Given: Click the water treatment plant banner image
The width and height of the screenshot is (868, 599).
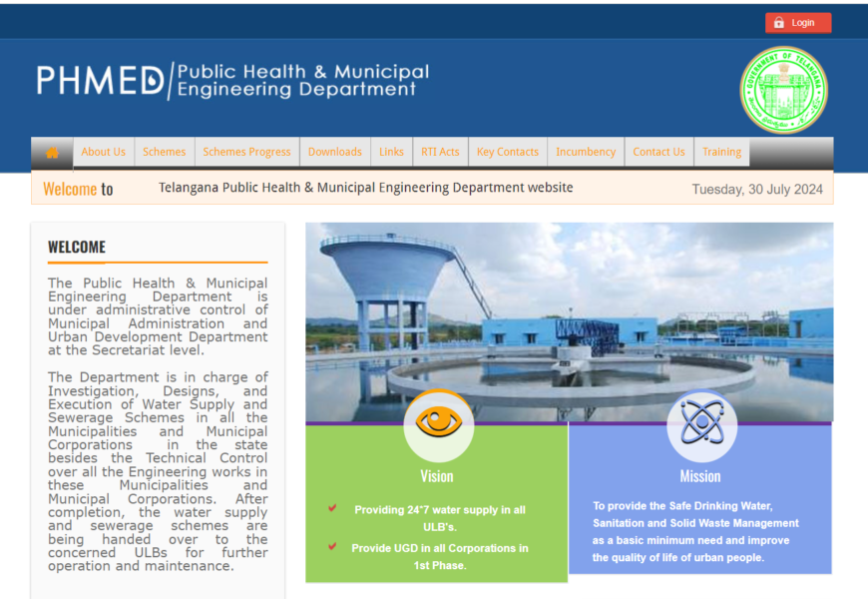Looking at the screenshot, I should (569, 321).
